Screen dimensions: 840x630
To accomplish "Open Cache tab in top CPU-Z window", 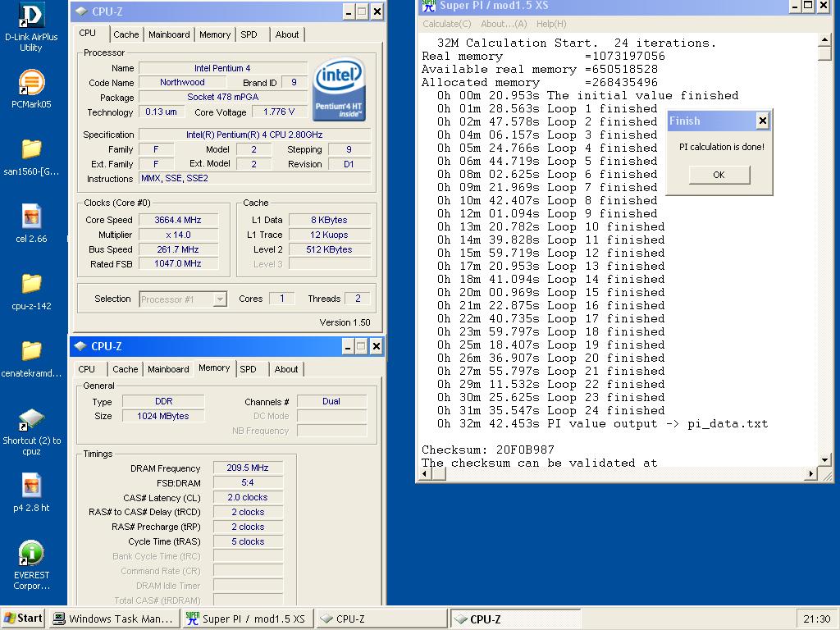I will click(x=126, y=34).
